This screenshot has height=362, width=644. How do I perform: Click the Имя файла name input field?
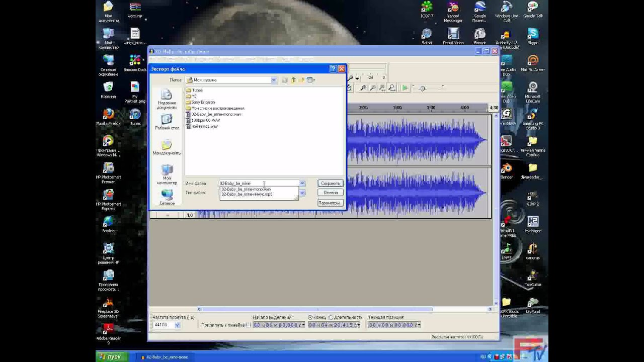[259, 184]
